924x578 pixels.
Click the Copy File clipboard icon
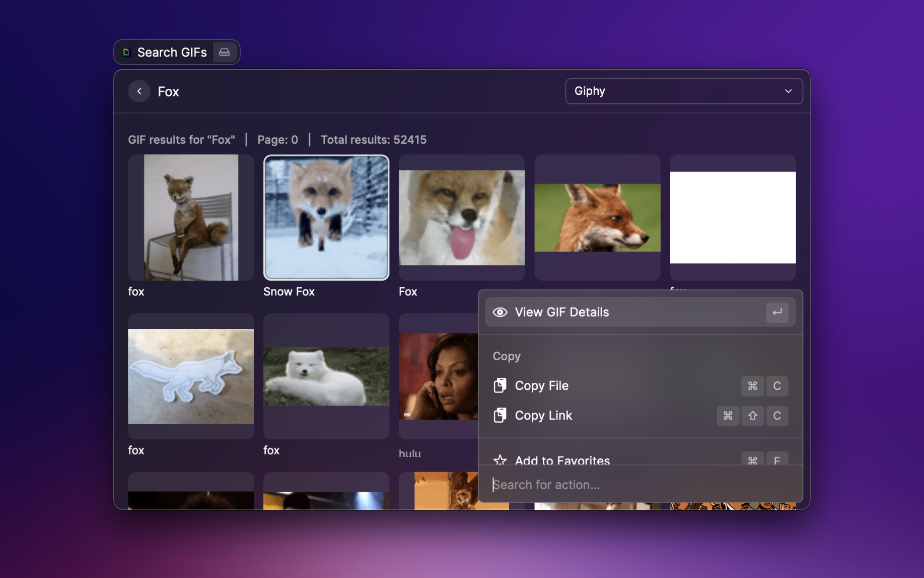point(500,386)
